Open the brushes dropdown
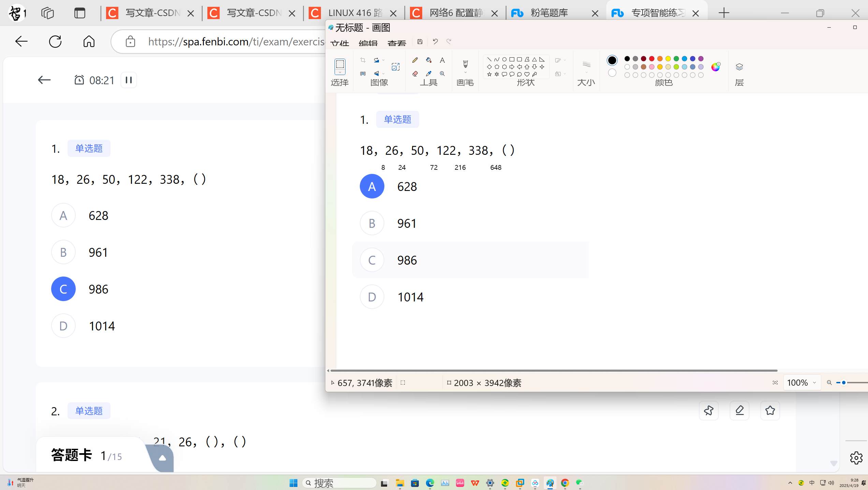The height and width of the screenshot is (490, 868). [465, 73]
